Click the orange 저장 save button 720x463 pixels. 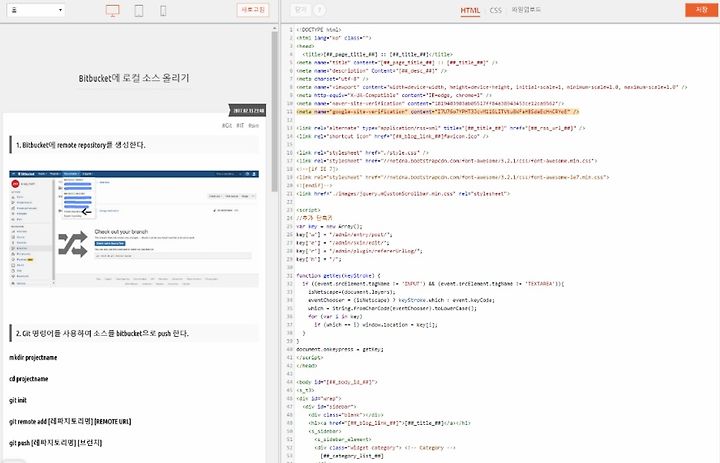click(x=701, y=10)
